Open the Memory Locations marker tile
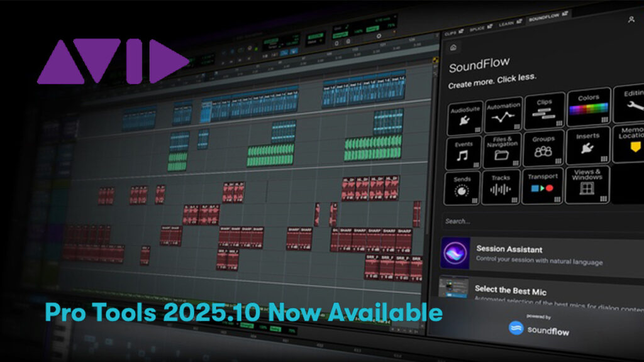This screenshot has width=644, height=362. [629, 143]
